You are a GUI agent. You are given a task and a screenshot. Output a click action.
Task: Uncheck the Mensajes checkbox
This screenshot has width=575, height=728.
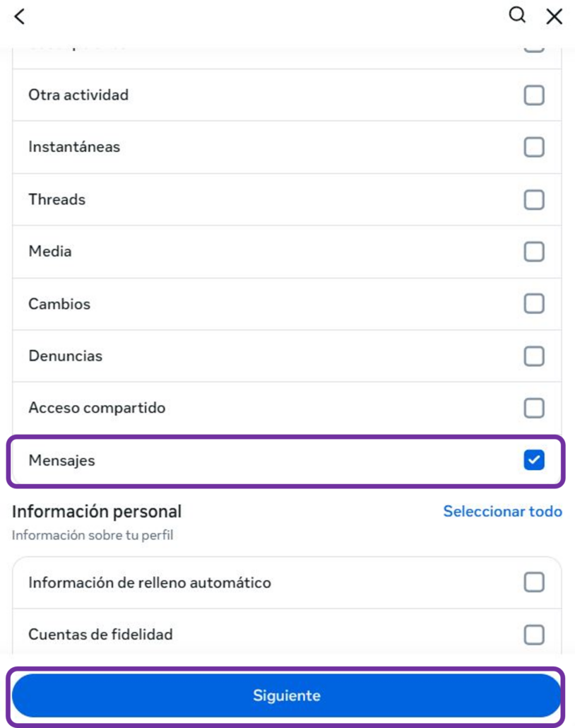[x=535, y=459]
